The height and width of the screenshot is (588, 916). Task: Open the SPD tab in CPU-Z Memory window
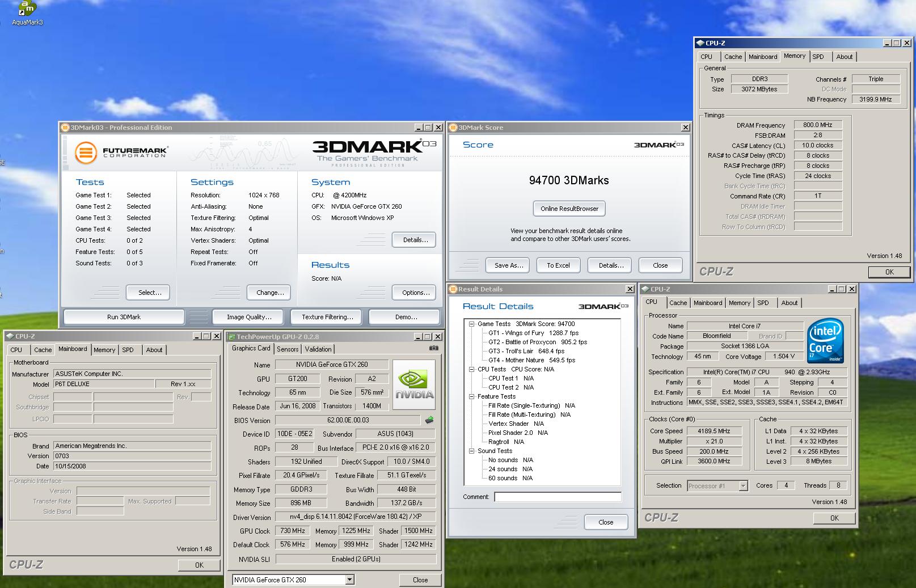tap(818, 57)
